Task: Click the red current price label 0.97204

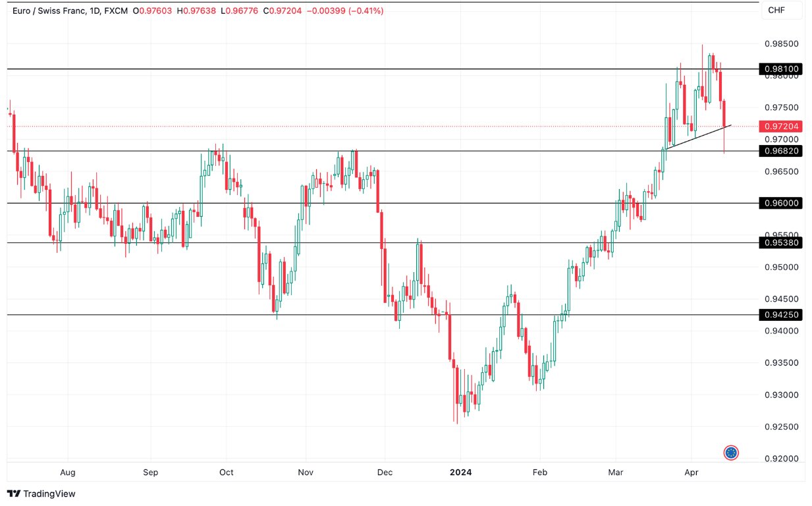Action: click(x=780, y=126)
